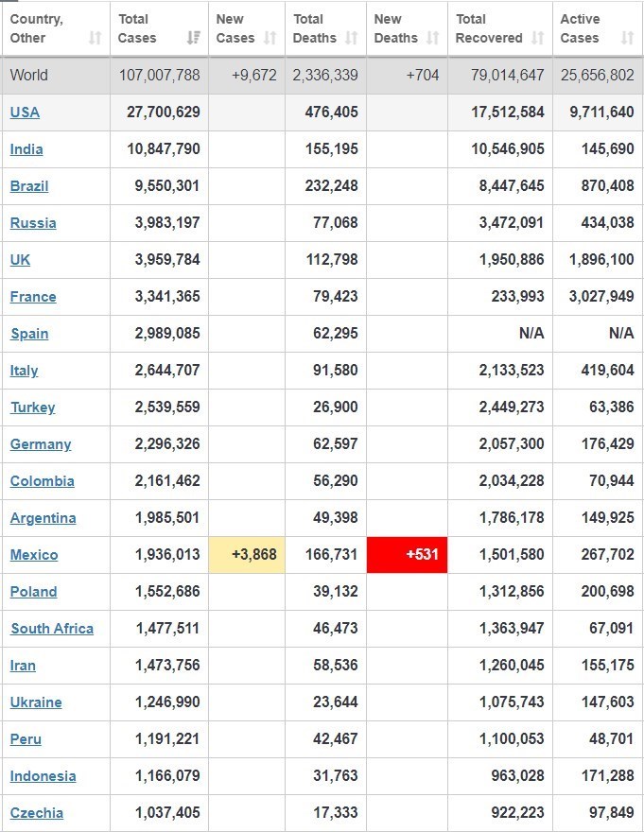Click sort arrows next to New Cases
Image resolution: width=644 pixels, height=832 pixels.
click(x=270, y=38)
